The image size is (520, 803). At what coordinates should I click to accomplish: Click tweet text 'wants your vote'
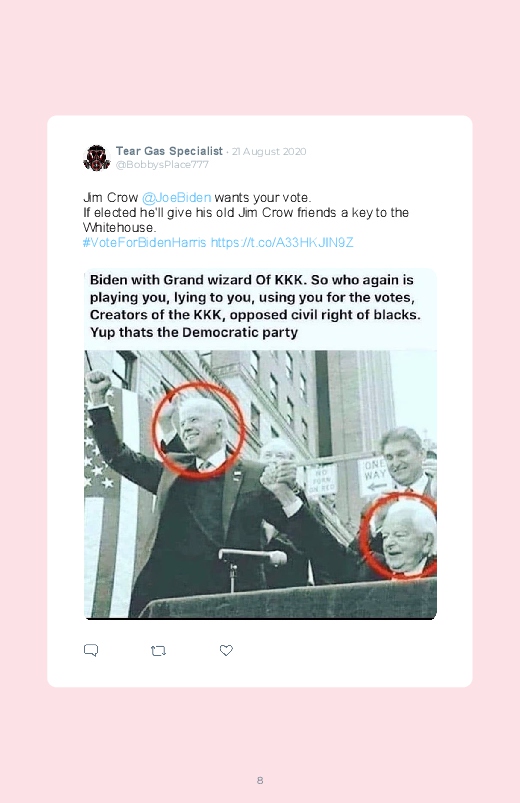[262, 198]
